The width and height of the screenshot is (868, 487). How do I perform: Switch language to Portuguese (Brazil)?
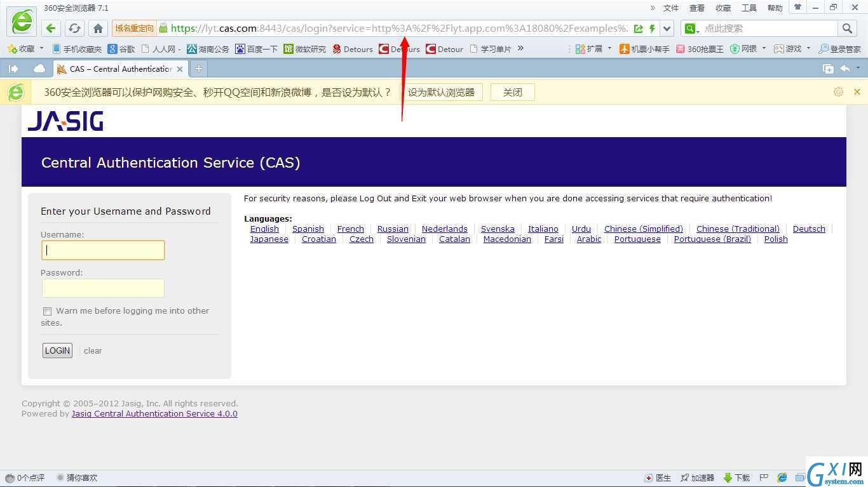coord(712,239)
